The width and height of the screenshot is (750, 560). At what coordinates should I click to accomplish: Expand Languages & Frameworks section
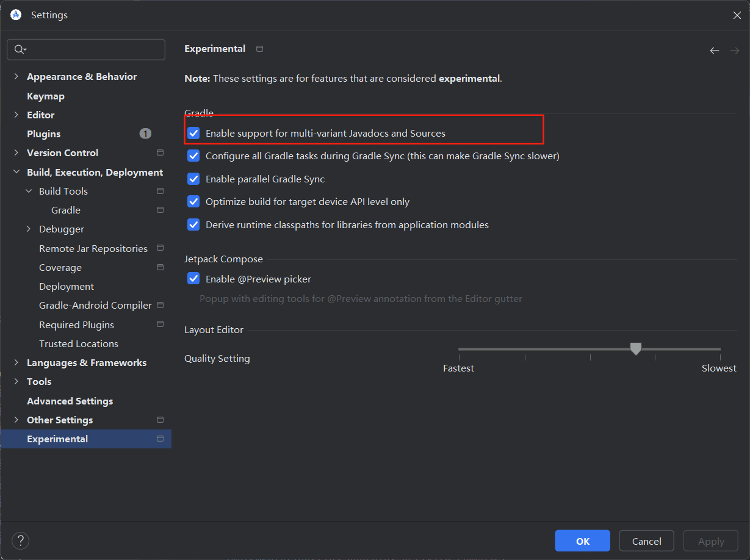tap(16, 362)
